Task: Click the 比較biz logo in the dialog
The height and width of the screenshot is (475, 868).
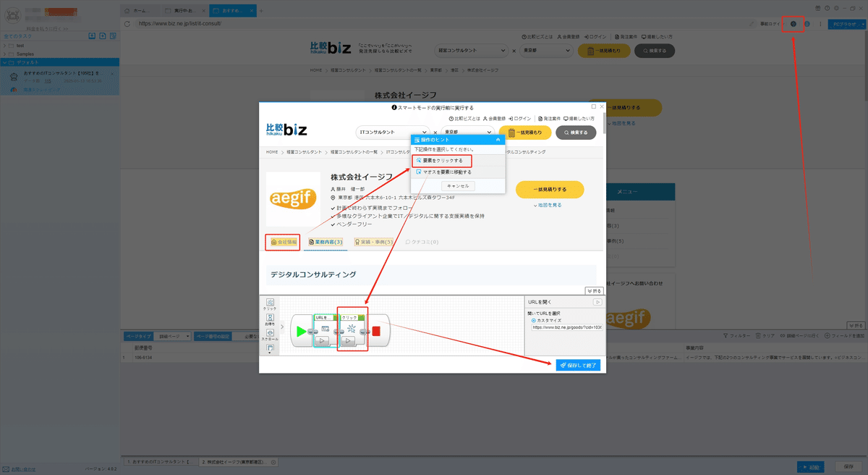Action: 286,130
